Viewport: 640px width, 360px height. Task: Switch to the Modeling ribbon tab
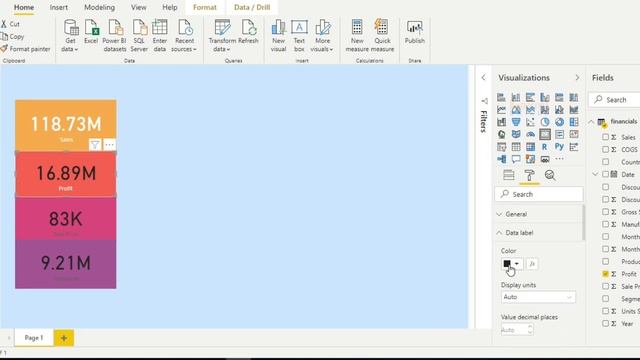[100, 7]
